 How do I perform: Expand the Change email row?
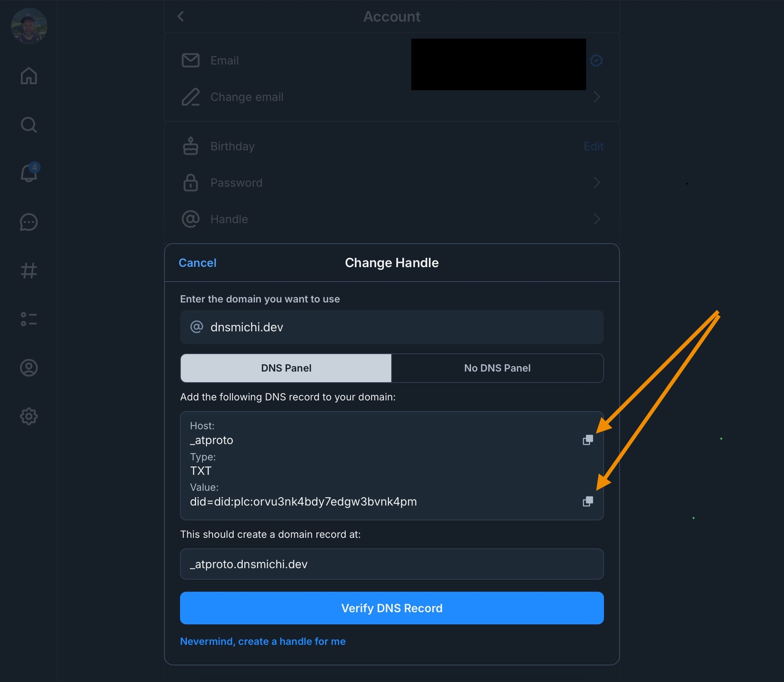click(x=392, y=97)
